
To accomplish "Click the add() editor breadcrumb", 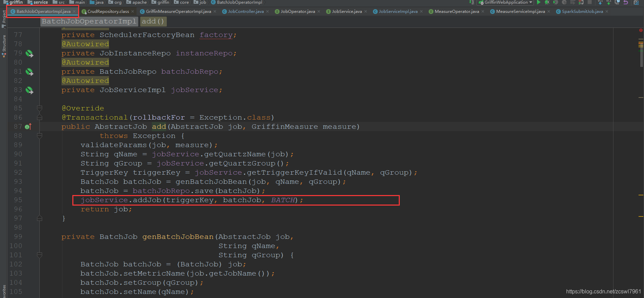I will pyautogui.click(x=153, y=21).
